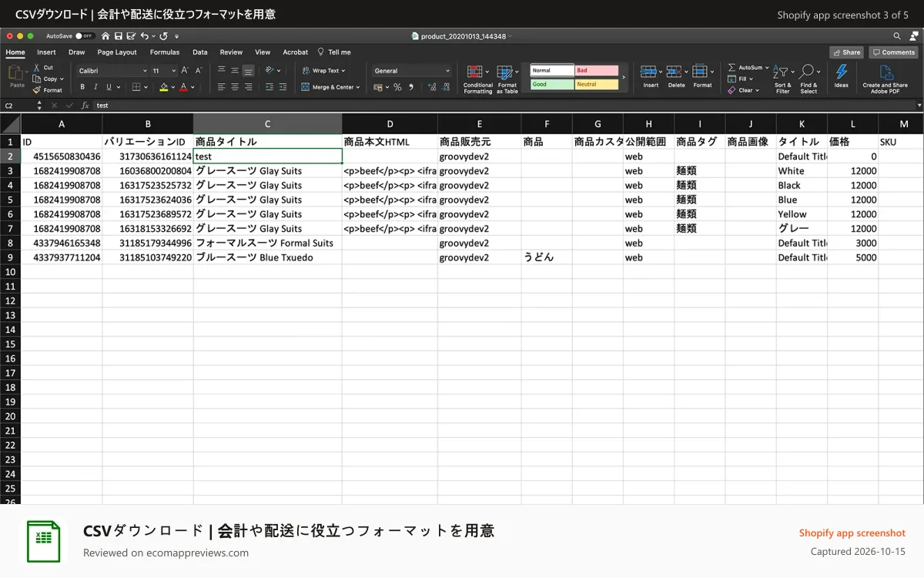Image resolution: width=924 pixels, height=578 pixels.
Task: Apply the Good cell style
Action: pyautogui.click(x=552, y=84)
